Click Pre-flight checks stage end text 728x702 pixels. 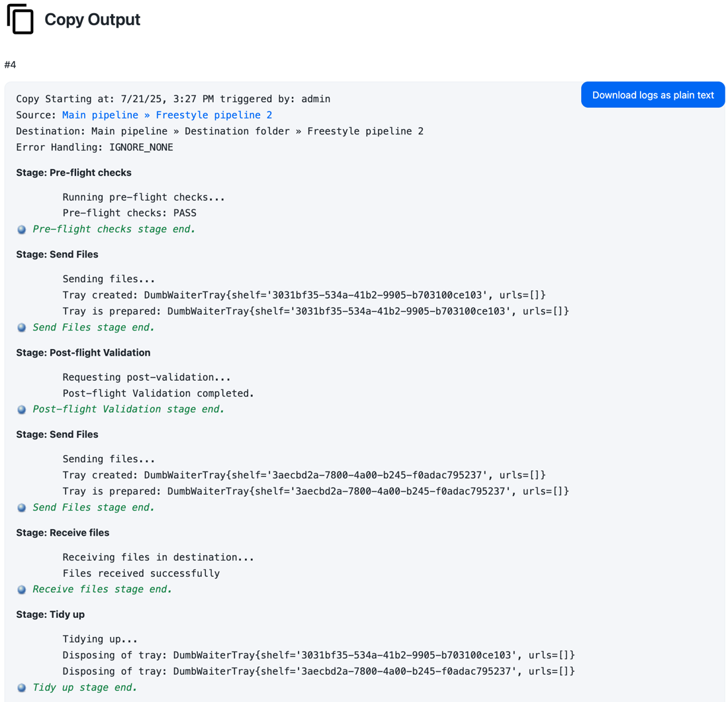click(x=114, y=229)
